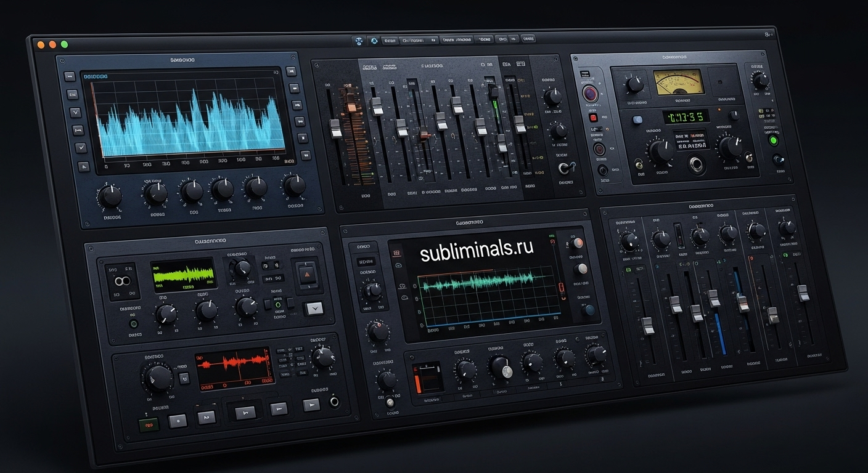868x473 pixels.
Task: Click the green waveform display
Action: [x=184, y=274]
